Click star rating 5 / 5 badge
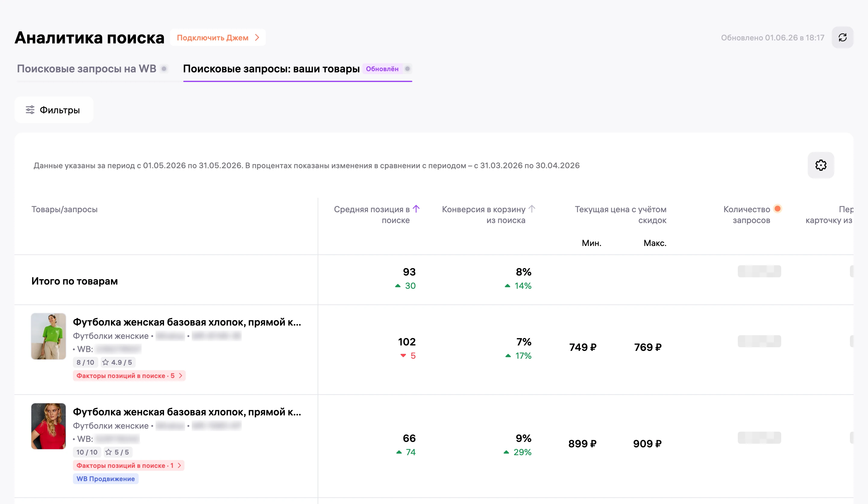 tap(118, 452)
